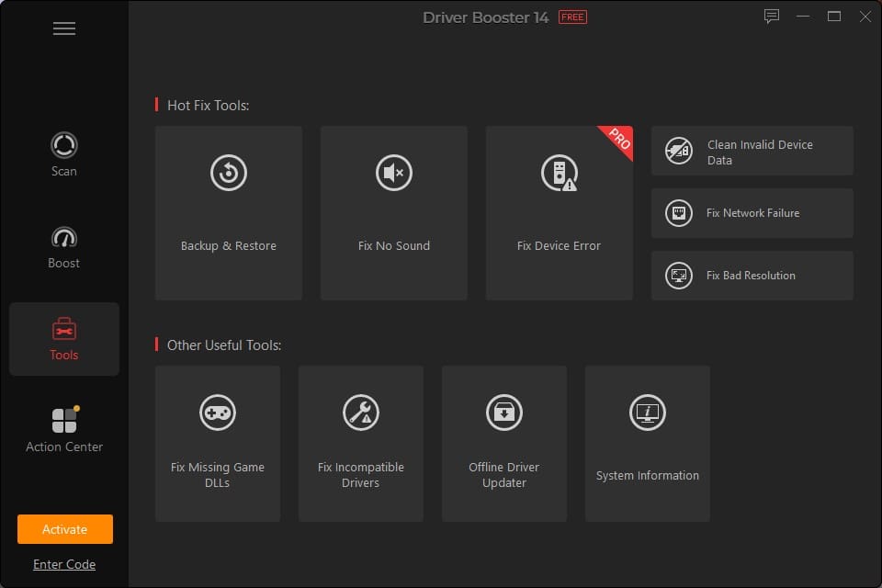Screen dimensions: 882x588
Task: Choose the Fix Network Failure text
Action: 752,213
